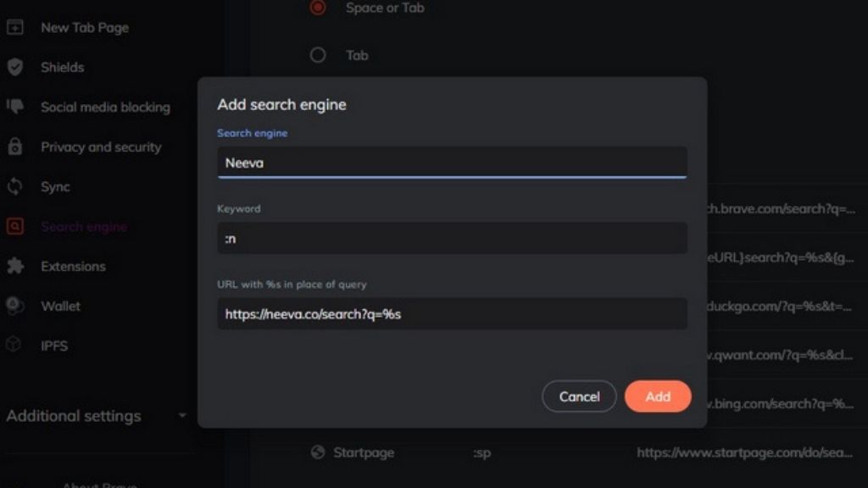Screen dimensions: 868x488
Task: Click the Startpage row name
Action: (x=364, y=452)
